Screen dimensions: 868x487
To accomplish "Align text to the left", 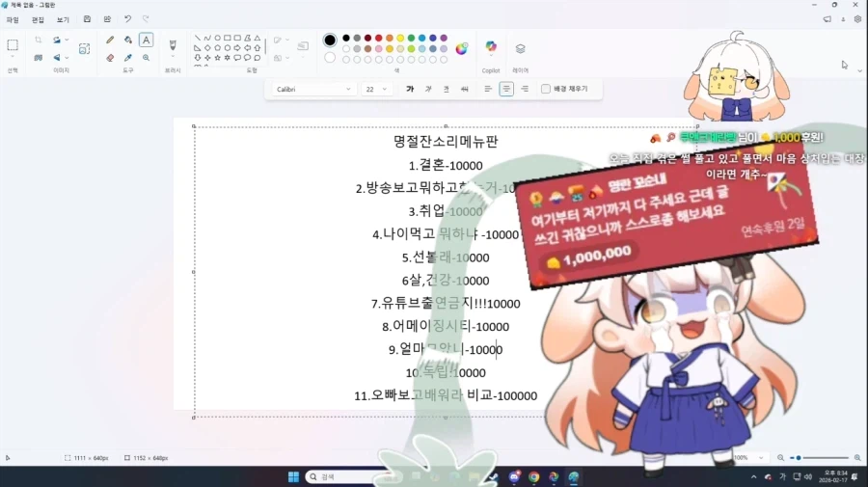I will 488,89.
